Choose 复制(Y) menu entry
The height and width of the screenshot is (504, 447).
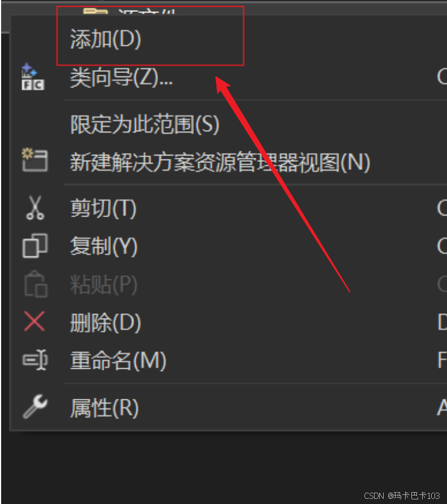point(104,246)
